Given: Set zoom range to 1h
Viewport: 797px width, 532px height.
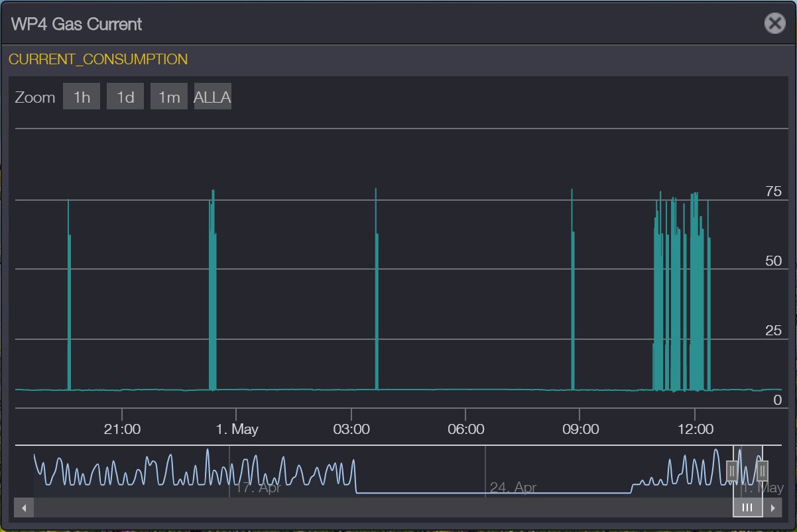Looking at the screenshot, I should point(82,97).
